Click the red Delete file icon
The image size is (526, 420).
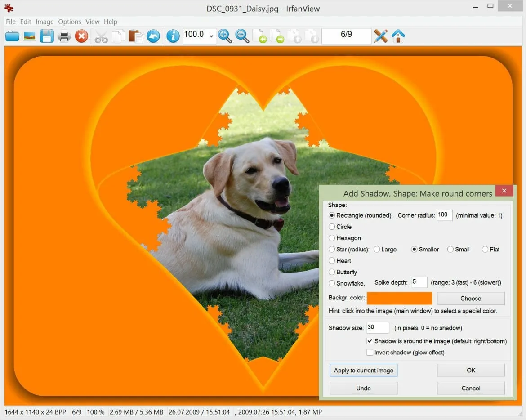tap(81, 36)
